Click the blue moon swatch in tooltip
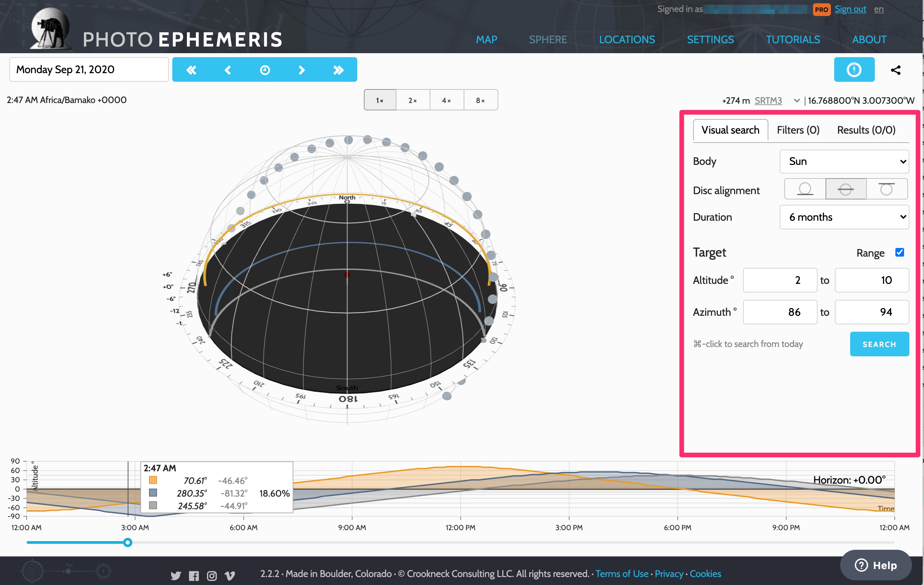The width and height of the screenshot is (924, 585). 153,493
